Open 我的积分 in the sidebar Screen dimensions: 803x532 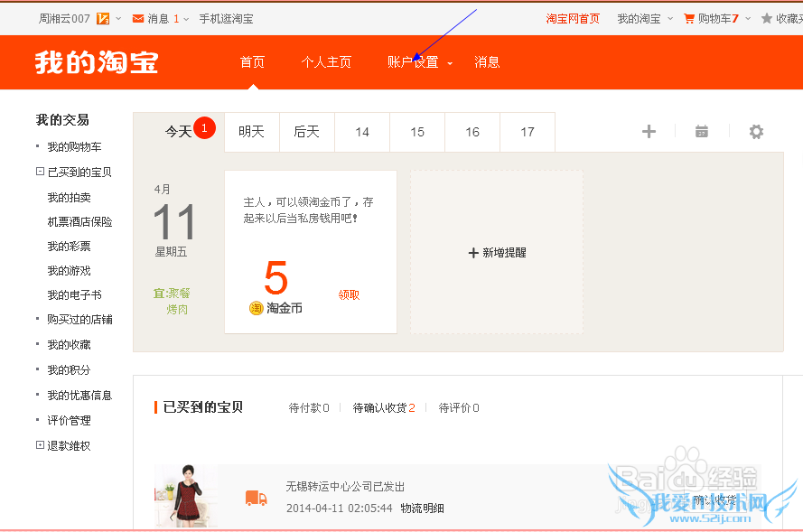pyautogui.click(x=70, y=369)
